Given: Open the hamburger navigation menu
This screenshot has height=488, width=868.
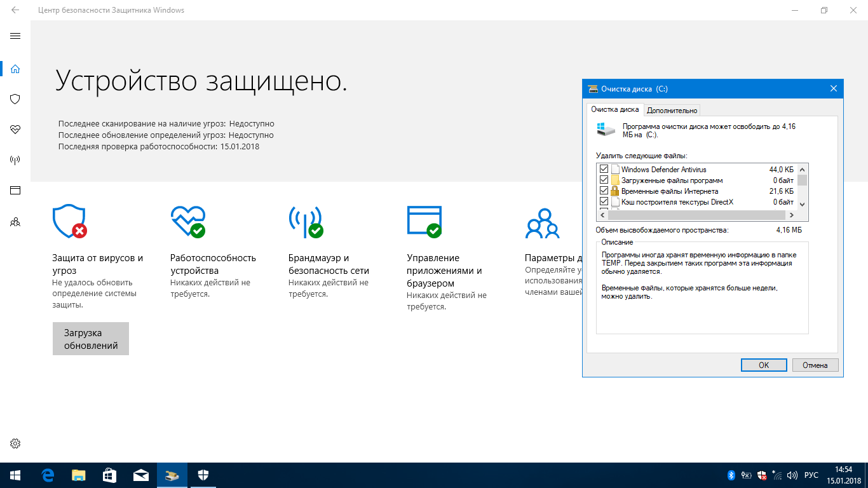Looking at the screenshot, I should point(15,36).
